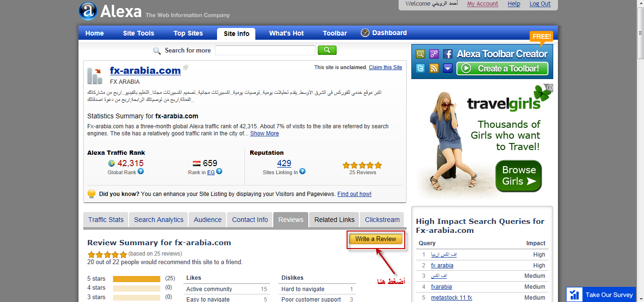Click the Browse Girls ad button
This screenshot has height=302, width=644.
[519, 176]
